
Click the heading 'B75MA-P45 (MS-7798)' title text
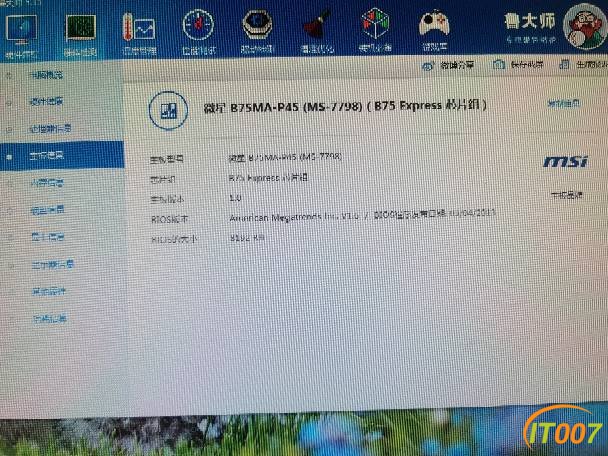296,107
